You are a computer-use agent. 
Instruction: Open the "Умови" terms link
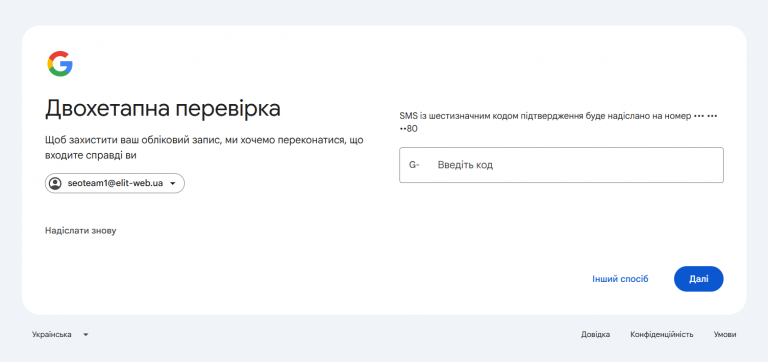tap(725, 335)
